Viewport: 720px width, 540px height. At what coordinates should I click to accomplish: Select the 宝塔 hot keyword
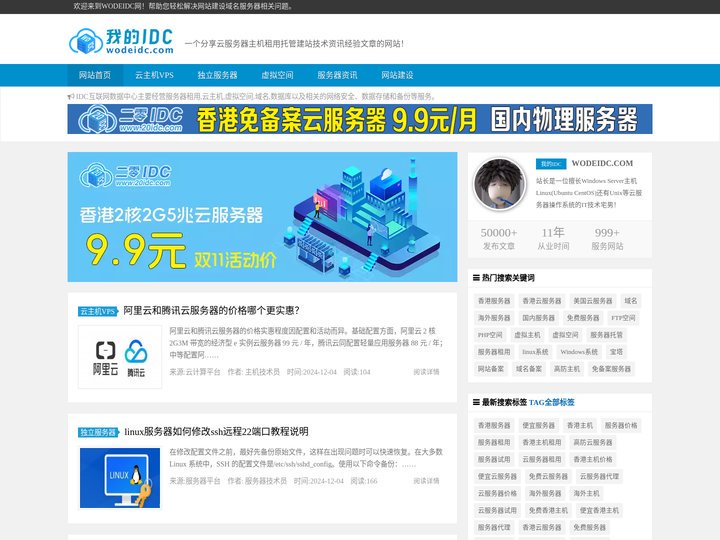pos(616,352)
